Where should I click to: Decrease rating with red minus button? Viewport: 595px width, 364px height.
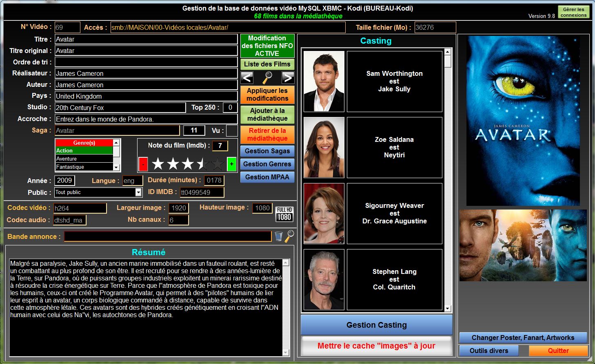[x=143, y=164]
